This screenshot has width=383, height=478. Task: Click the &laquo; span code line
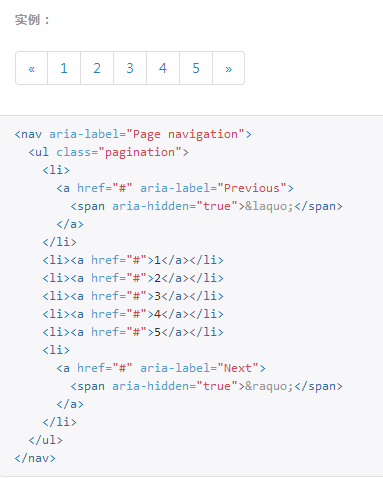206,206
